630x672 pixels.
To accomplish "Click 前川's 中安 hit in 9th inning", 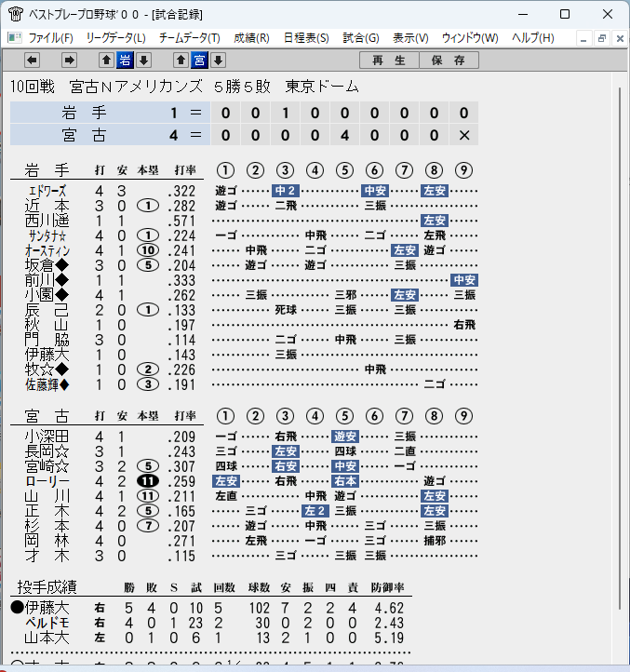I will 464,280.
